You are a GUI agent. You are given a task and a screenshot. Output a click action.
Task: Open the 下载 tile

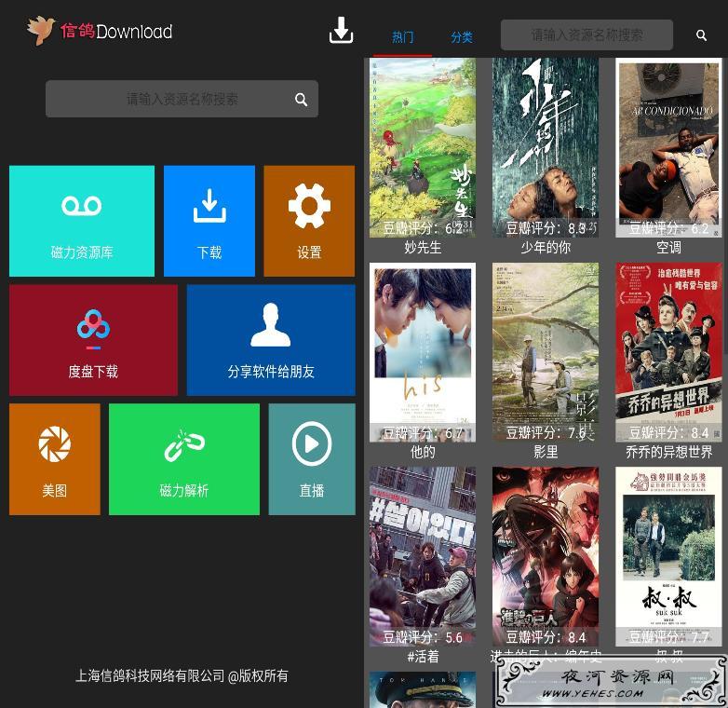(x=209, y=221)
